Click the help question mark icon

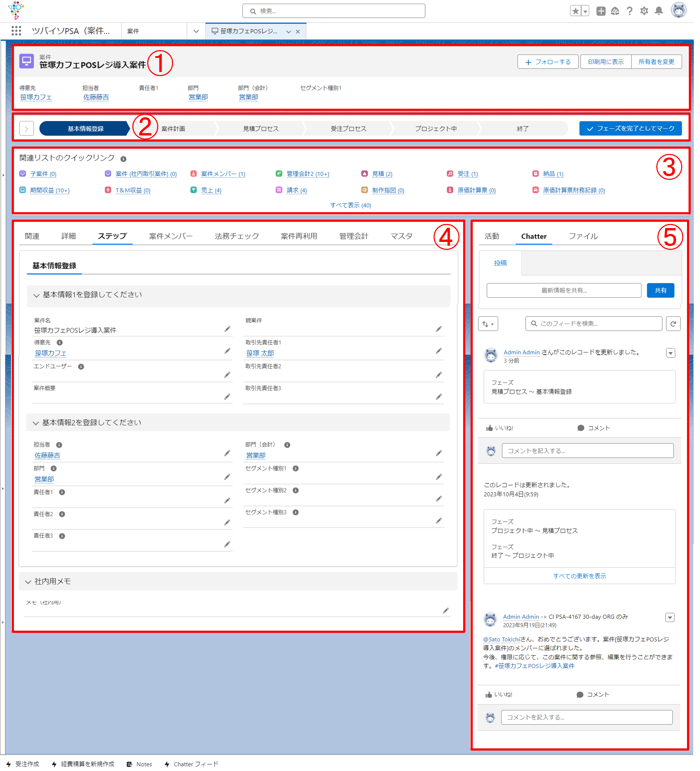tap(629, 11)
